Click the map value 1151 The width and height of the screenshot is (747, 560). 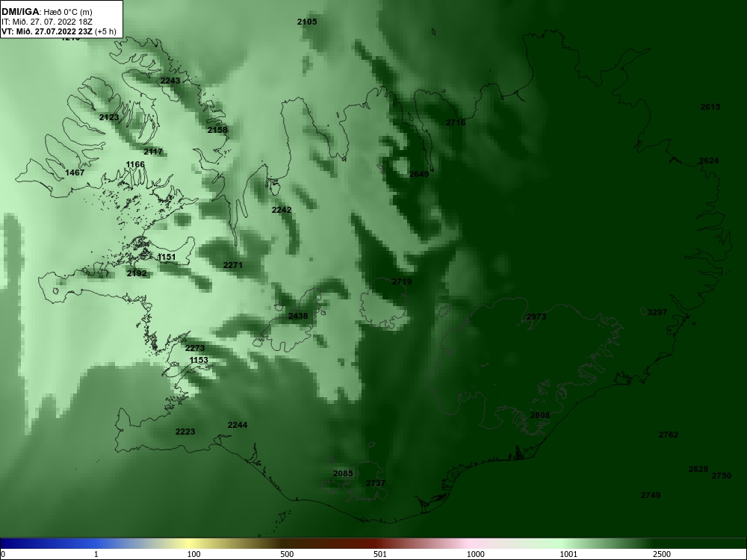pyautogui.click(x=167, y=257)
